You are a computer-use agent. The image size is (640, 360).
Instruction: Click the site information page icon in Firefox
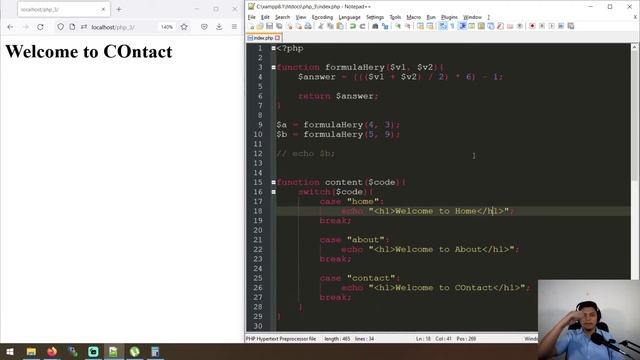coord(72,27)
